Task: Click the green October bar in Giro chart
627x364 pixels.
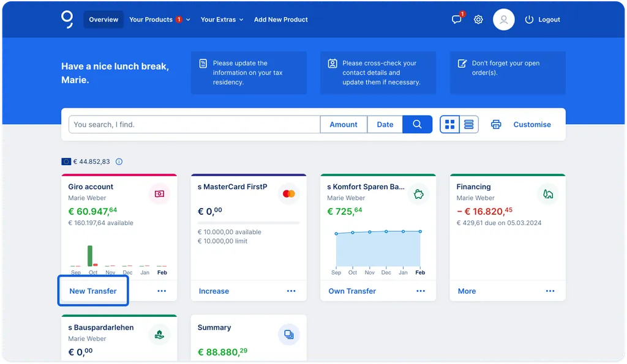Action: 90,256
